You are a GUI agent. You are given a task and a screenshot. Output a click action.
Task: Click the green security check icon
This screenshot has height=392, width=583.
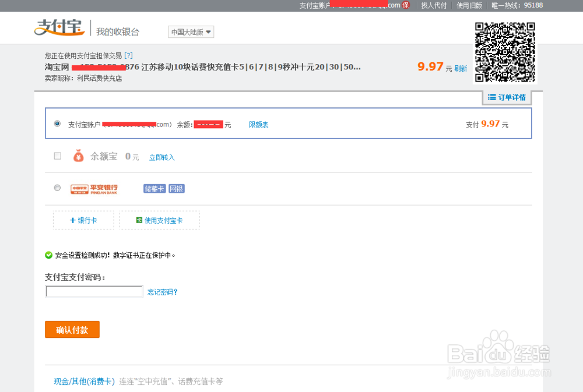(x=49, y=255)
